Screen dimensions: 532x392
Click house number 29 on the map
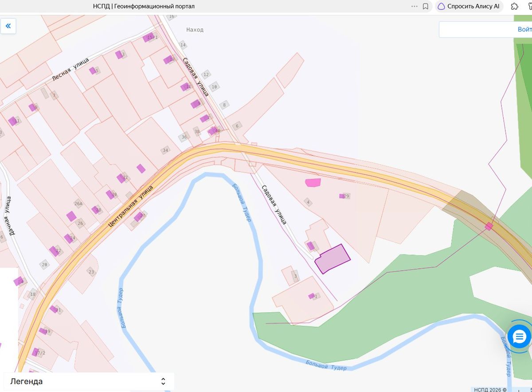pyautogui.click(x=347, y=196)
